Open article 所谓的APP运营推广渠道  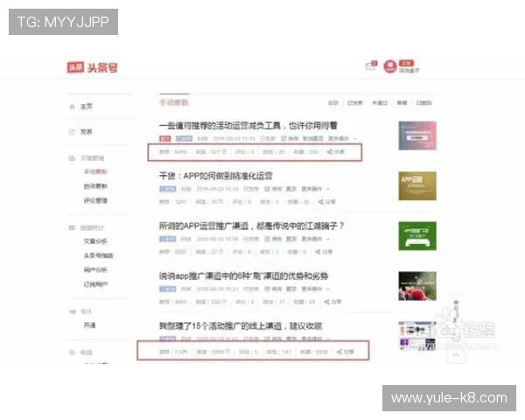click(251, 226)
